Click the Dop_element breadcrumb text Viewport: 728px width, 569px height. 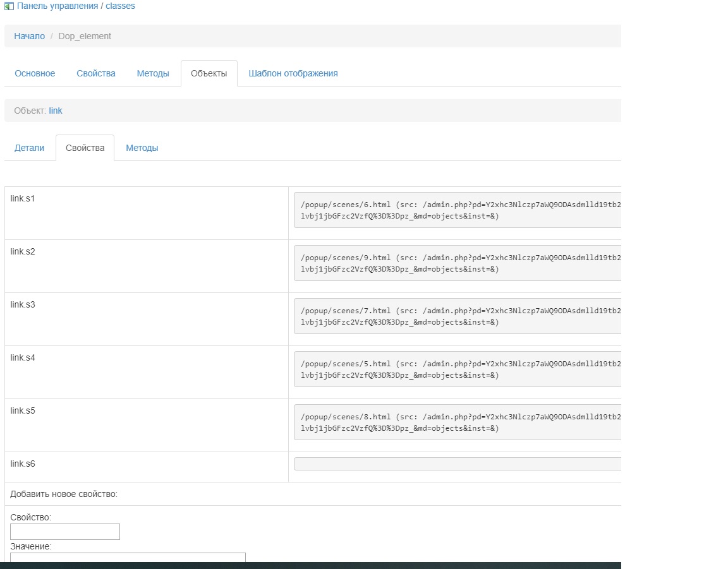click(x=85, y=36)
